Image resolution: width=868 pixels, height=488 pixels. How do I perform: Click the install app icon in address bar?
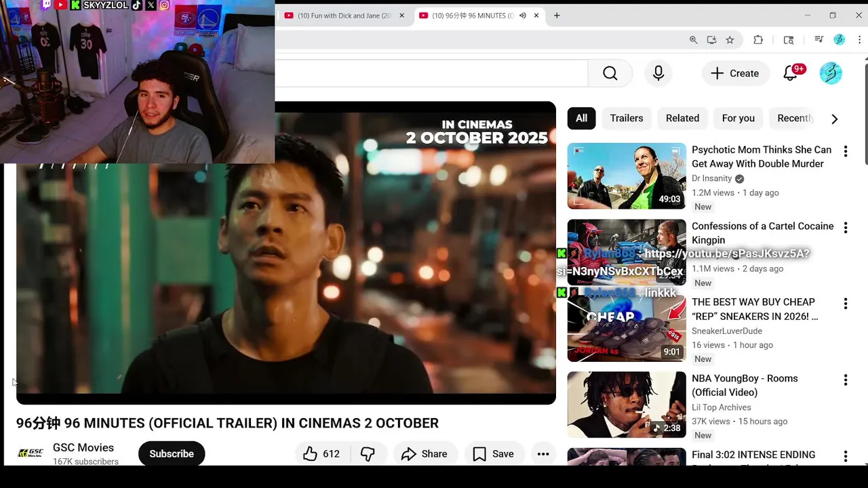(x=711, y=40)
